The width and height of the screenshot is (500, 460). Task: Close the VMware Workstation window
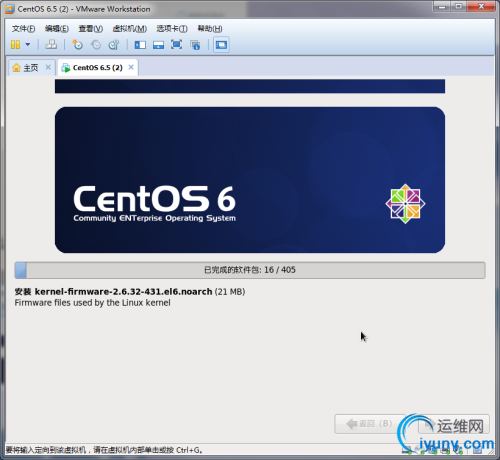(481, 7)
